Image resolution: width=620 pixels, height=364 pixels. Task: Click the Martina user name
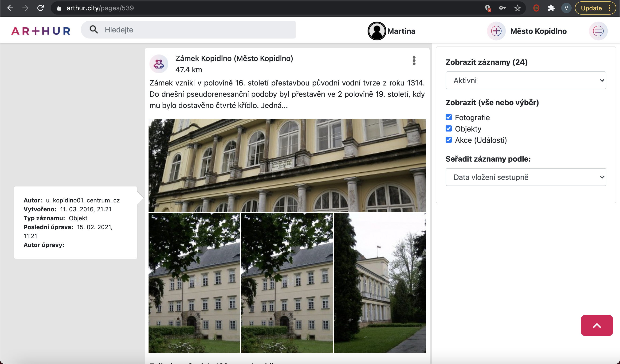tap(401, 31)
